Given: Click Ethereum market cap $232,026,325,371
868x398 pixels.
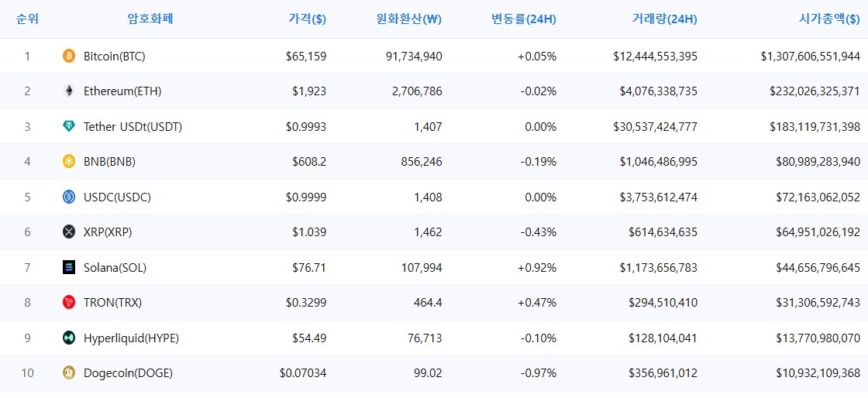Looking at the screenshot, I should coord(815,91).
